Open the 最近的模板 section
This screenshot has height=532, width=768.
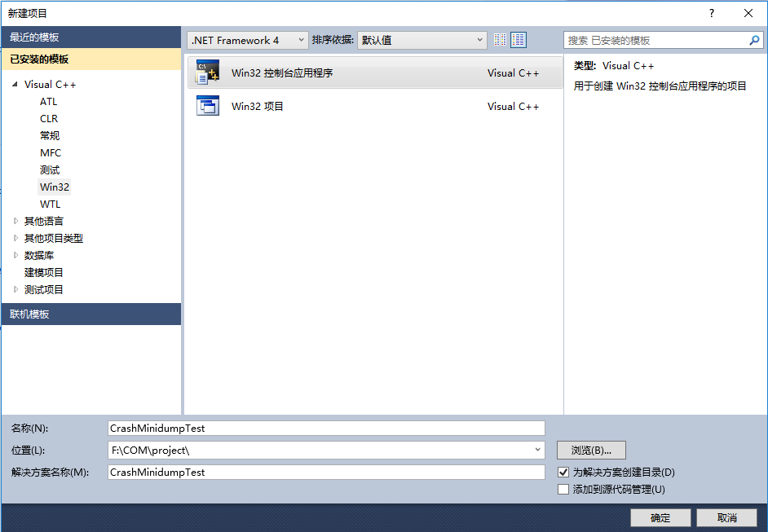(91, 37)
